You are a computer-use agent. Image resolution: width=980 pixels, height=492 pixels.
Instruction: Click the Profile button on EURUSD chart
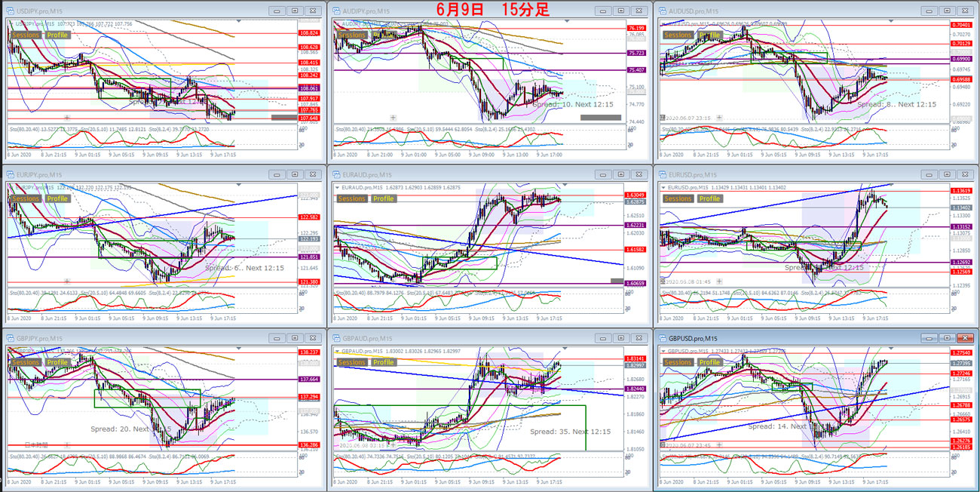[x=709, y=198]
